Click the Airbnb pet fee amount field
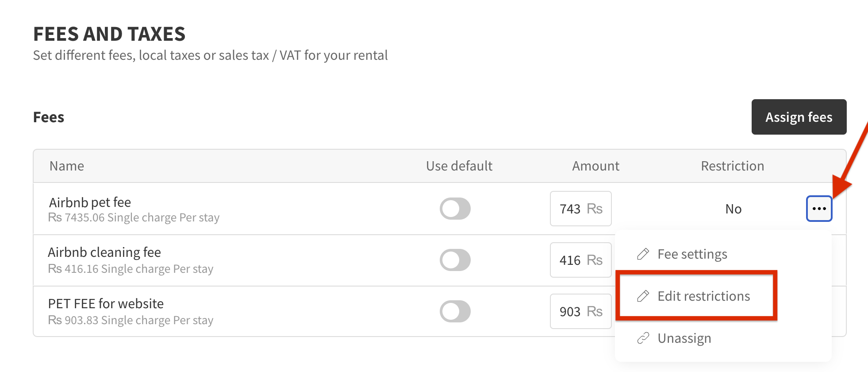Screen dimensions: 868x372 click(x=580, y=209)
